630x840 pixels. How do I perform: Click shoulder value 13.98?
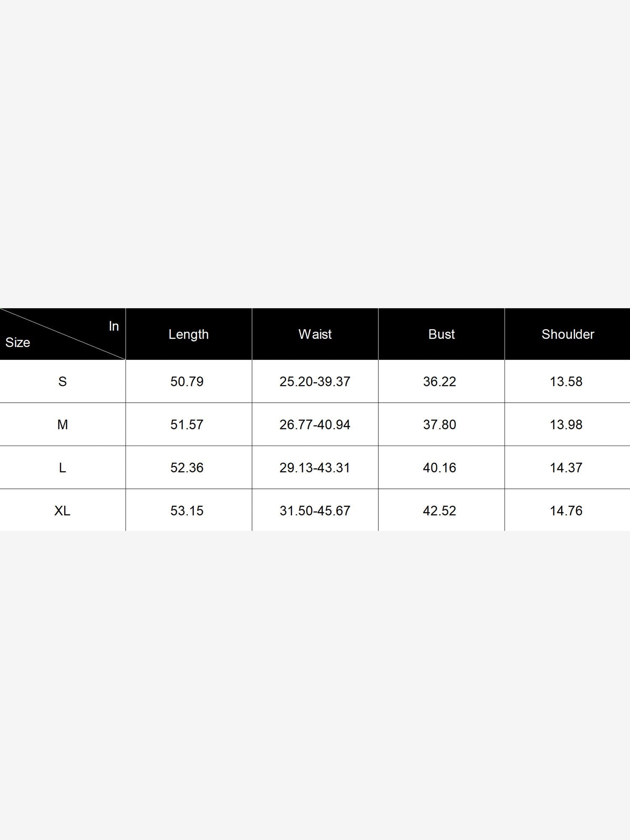click(x=566, y=425)
